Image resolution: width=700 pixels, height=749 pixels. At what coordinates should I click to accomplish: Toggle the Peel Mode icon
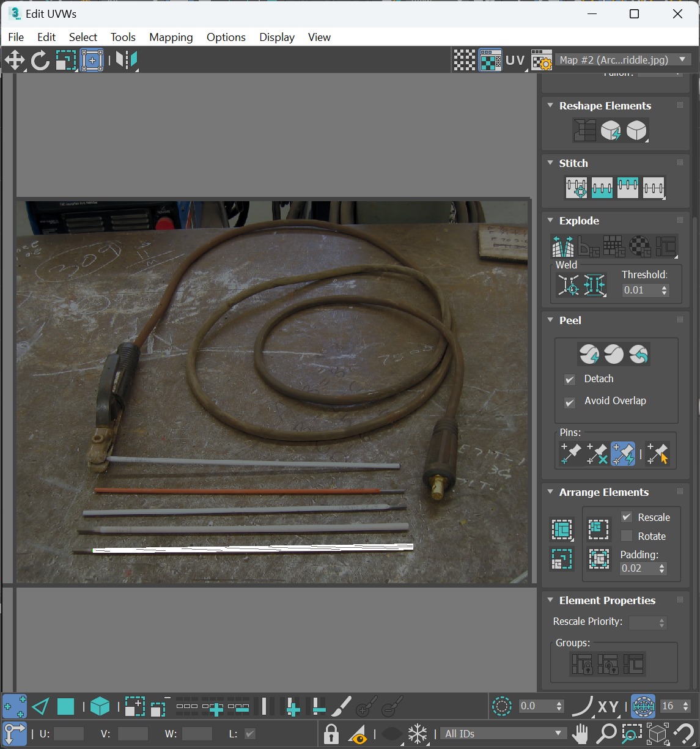tap(614, 354)
